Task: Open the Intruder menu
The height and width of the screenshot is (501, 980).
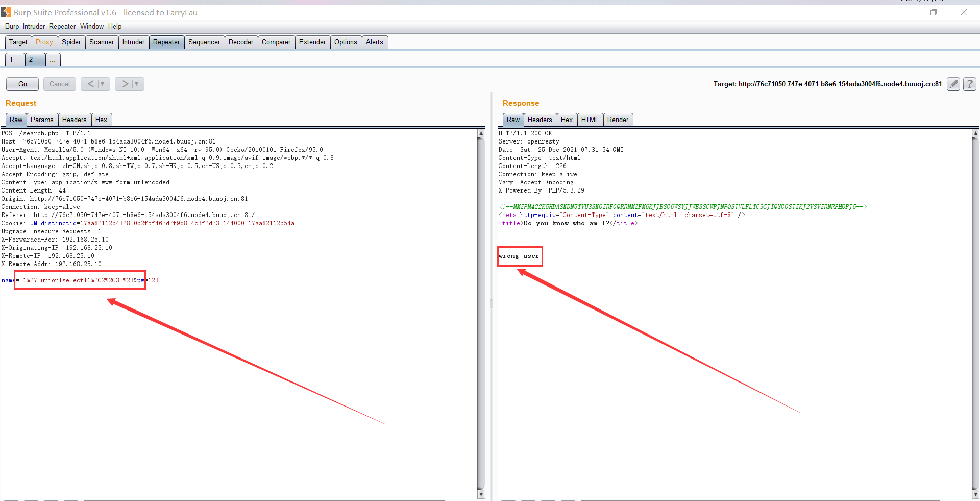Action: [x=34, y=26]
